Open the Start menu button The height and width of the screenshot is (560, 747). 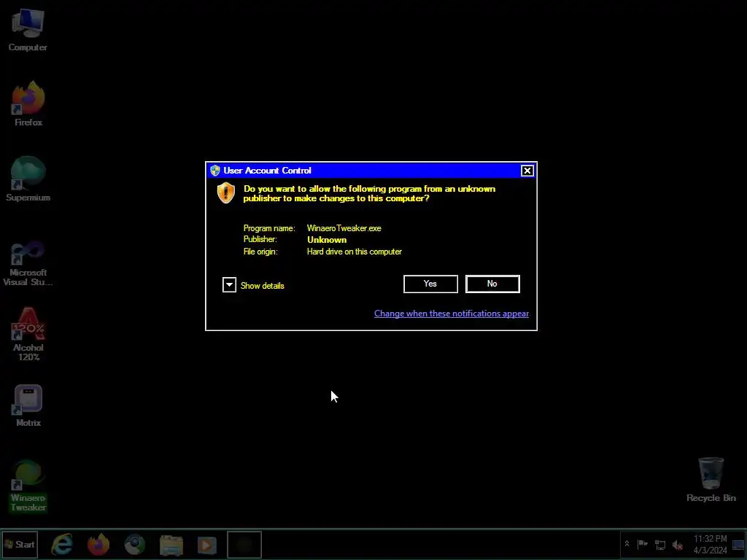[x=20, y=544]
